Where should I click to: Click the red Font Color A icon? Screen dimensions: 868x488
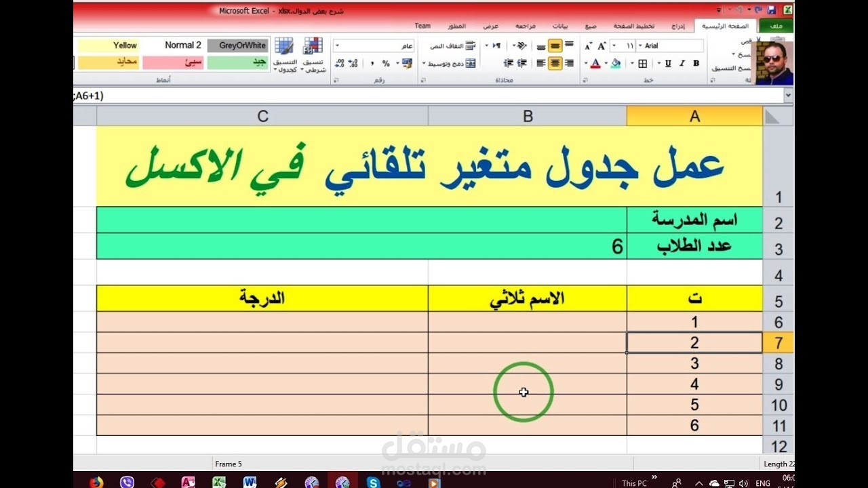point(595,63)
